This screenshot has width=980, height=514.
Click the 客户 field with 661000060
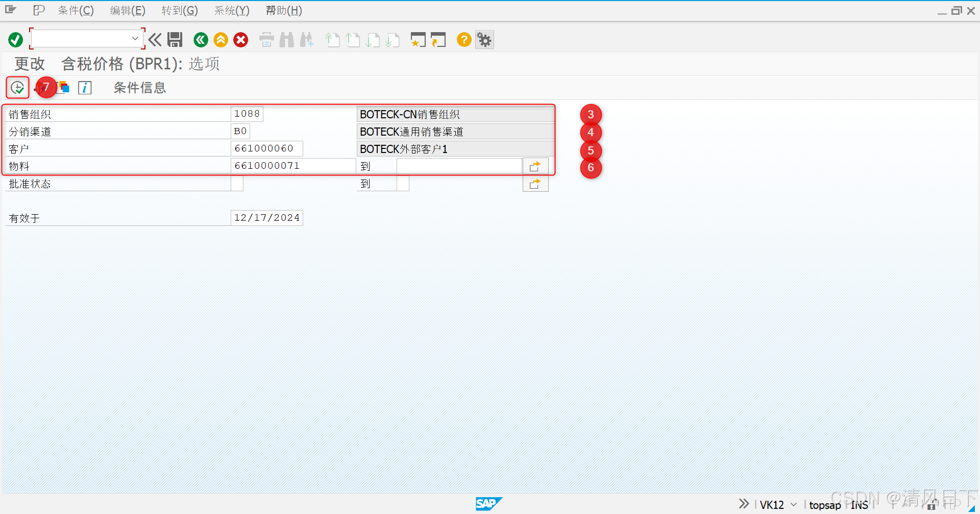pos(267,148)
